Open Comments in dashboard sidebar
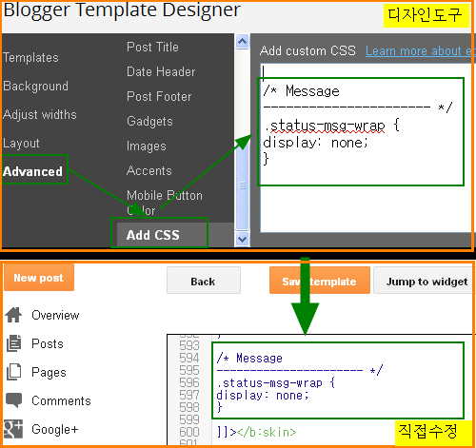The height and width of the screenshot is (448, 476). pos(61,400)
